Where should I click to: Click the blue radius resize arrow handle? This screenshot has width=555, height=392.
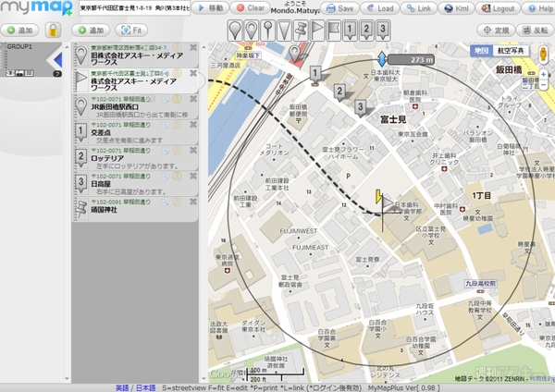click(382, 59)
